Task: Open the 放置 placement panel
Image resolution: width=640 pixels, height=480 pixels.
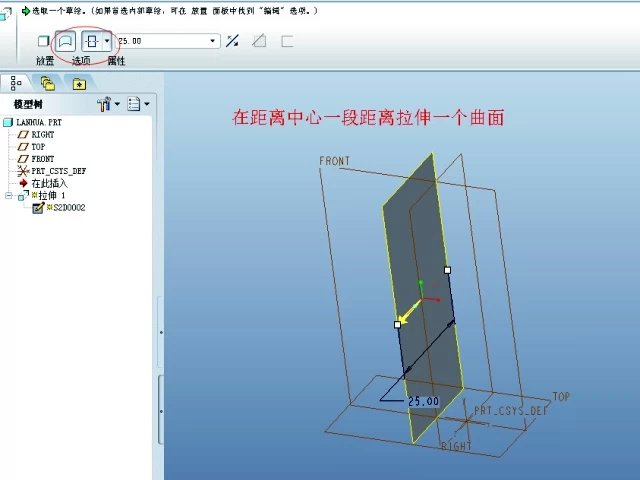Action: 45,61
